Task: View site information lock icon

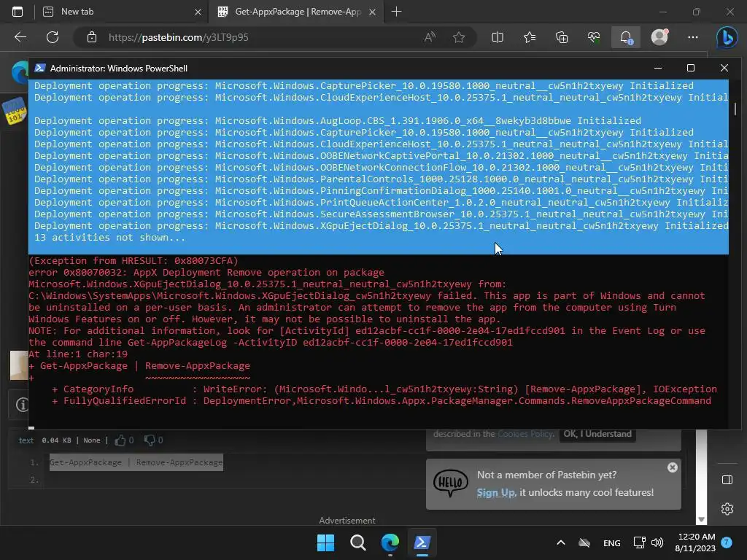Action: (92, 37)
